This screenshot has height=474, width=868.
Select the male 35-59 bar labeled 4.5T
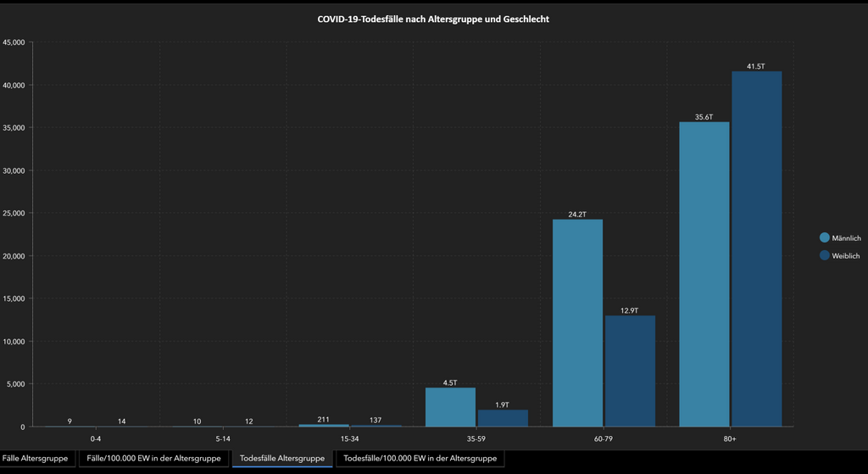click(451, 407)
